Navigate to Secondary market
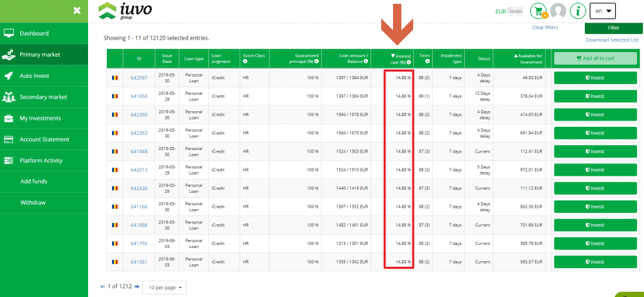 [x=43, y=97]
